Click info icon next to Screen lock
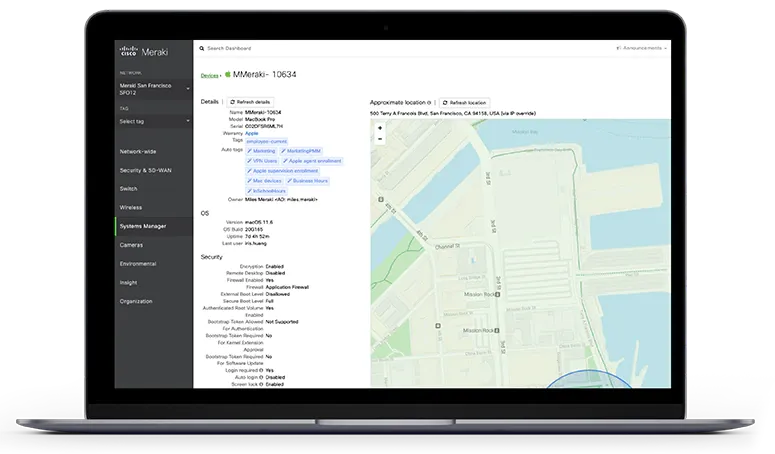775x454 pixels. pyautogui.click(x=261, y=384)
